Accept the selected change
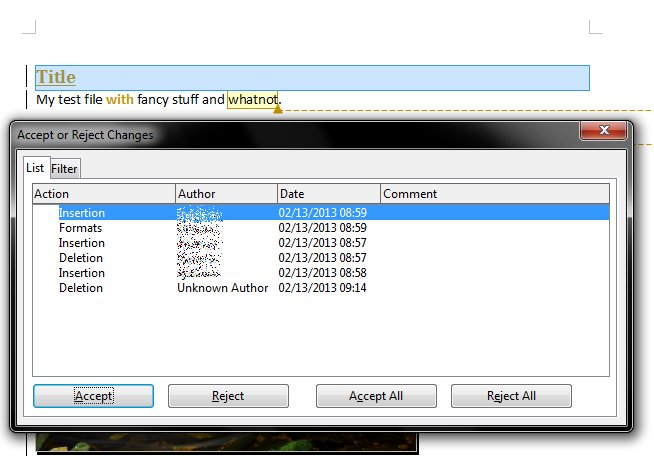The height and width of the screenshot is (467, 654). (93, 396)
